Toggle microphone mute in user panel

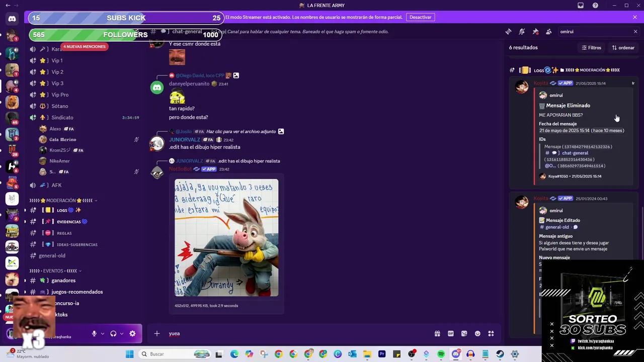pos(94,333)
